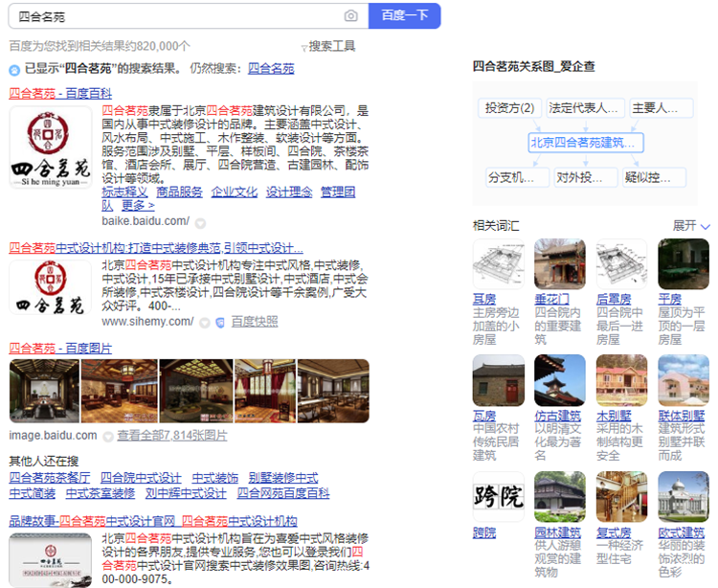Click the 百度一下 search button
Viewport: 718px width, 588px height.
tap(404, 16)
